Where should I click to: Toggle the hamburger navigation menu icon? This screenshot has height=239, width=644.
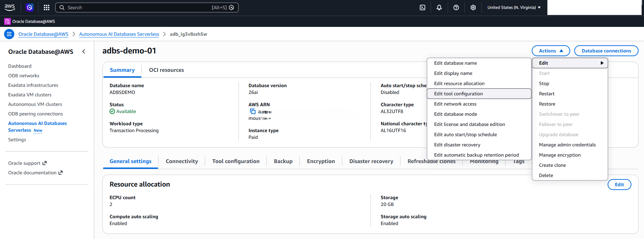click(x=9, y=34)
